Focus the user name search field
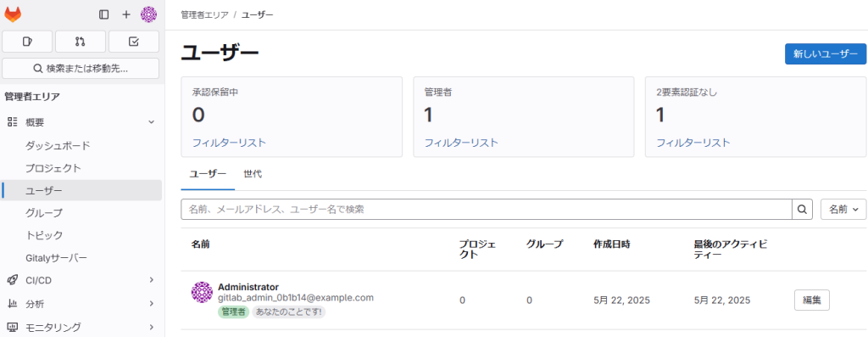Viewport: 868px width, 337px height. (x=486, y=209)
